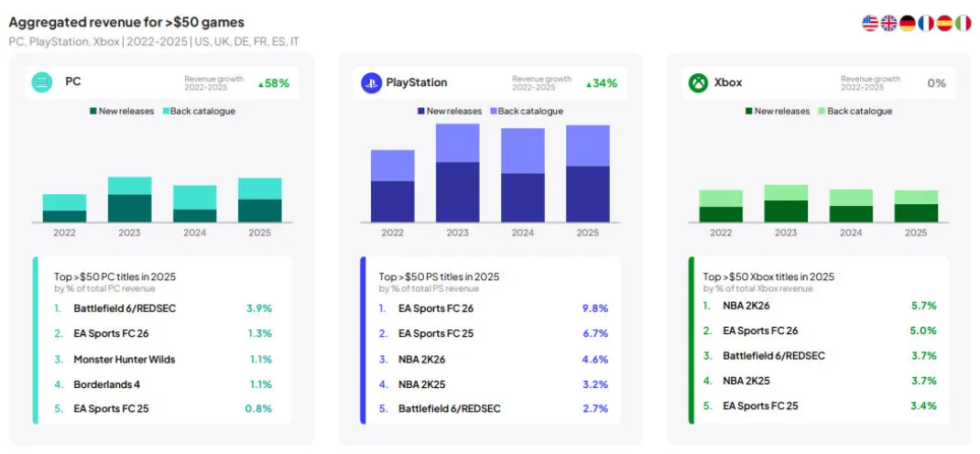
Task: Click 'EA Sports FC 26' in PC list
Action: click(111, 333)
